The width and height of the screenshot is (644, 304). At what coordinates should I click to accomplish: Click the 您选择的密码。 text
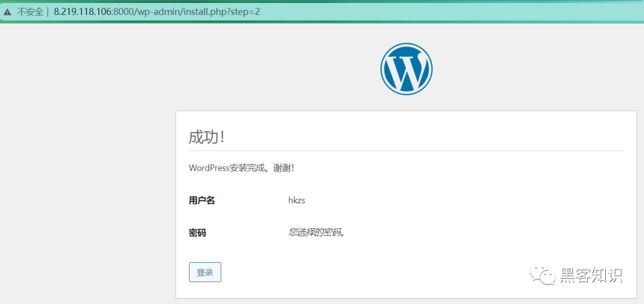point(317,233)
